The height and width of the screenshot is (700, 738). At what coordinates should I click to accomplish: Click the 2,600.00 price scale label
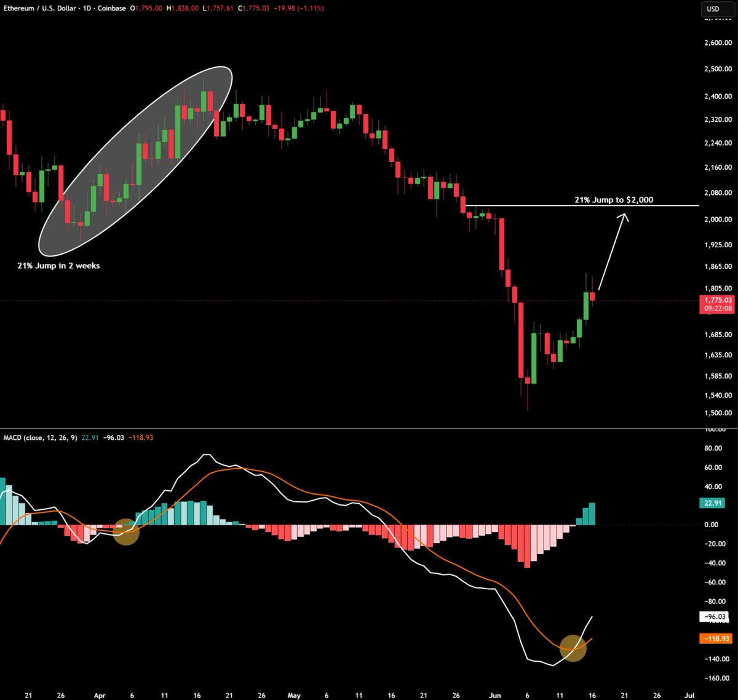pos(718,43)
